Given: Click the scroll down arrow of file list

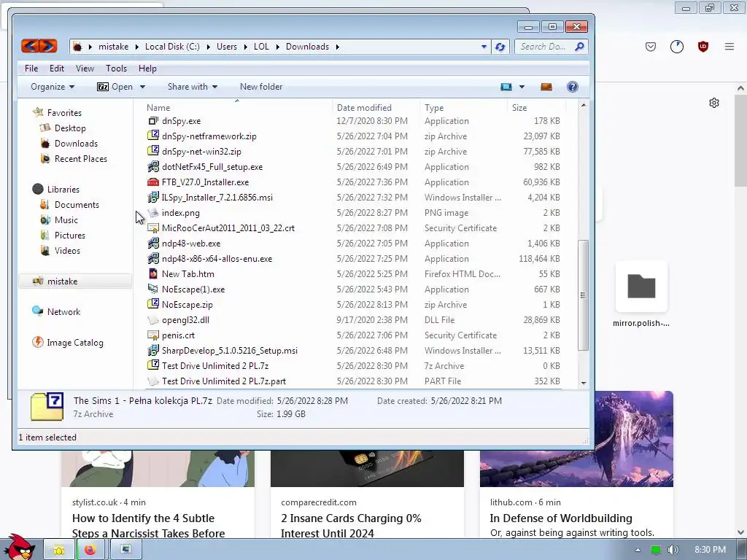Looking at the screenshot, I should pos(584,383).
